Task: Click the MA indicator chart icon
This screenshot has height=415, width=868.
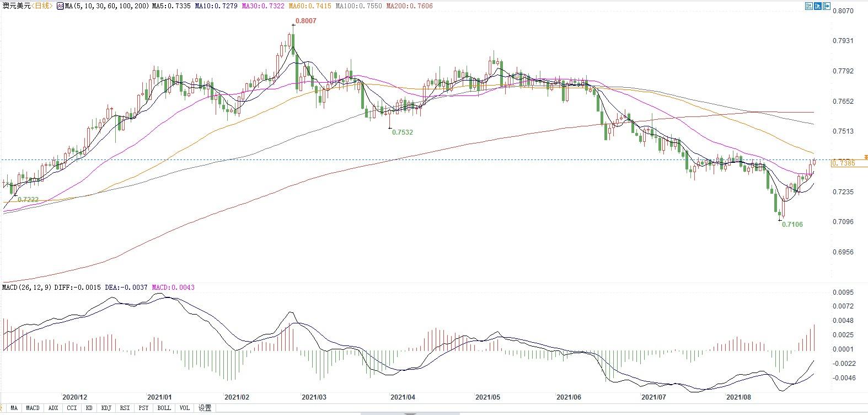Action: (60, 6)
